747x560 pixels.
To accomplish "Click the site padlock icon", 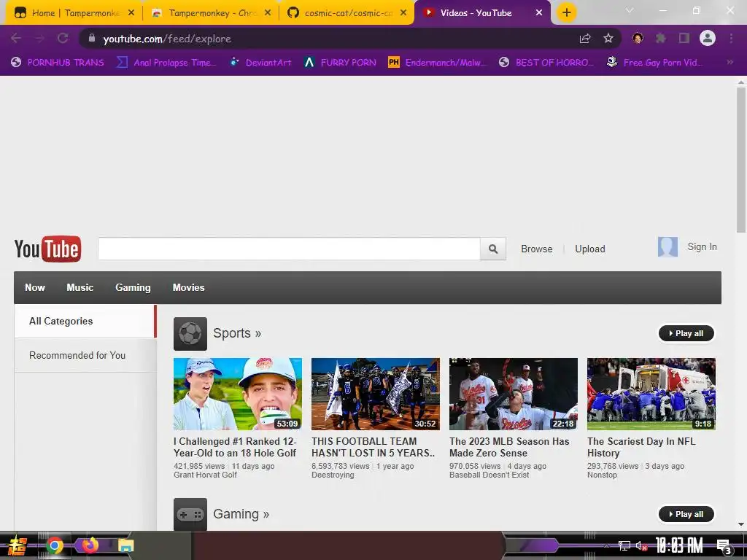I will point(92,39).
